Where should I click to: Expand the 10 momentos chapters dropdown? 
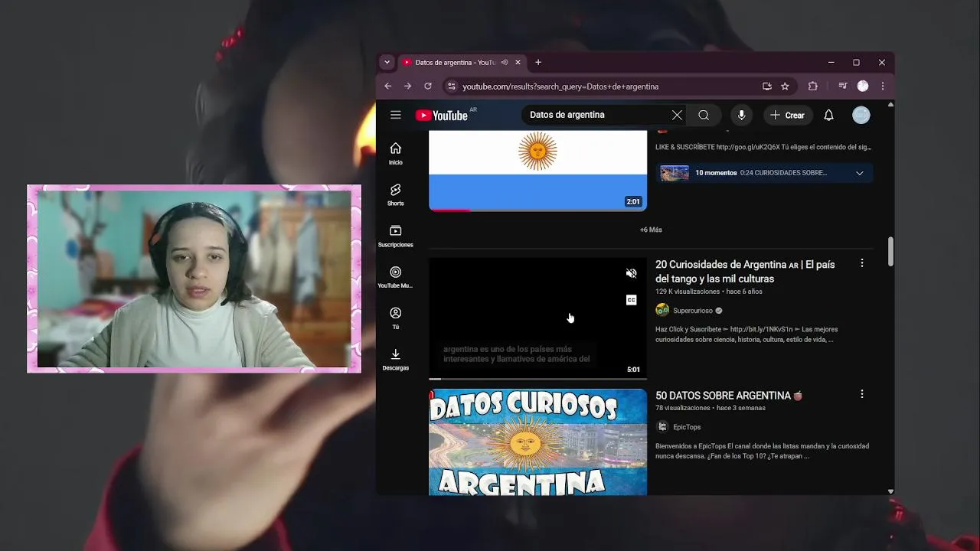click(x=859, y=173)
